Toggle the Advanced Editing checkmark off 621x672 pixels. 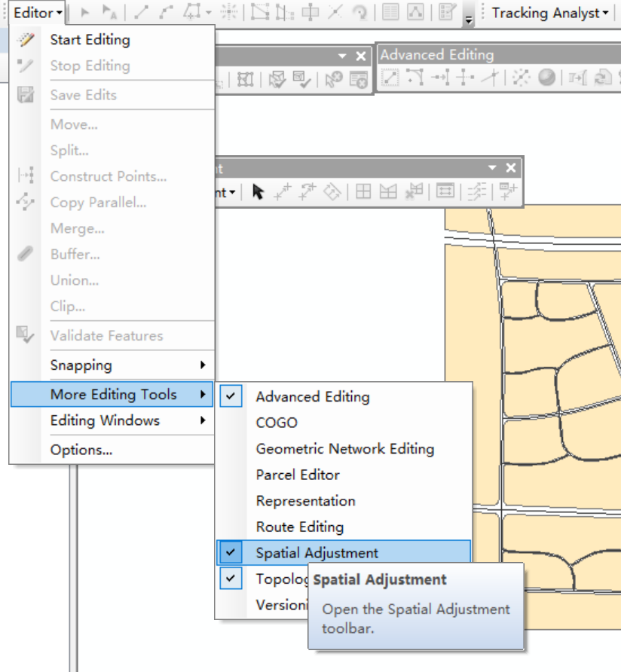coord(231,396)
